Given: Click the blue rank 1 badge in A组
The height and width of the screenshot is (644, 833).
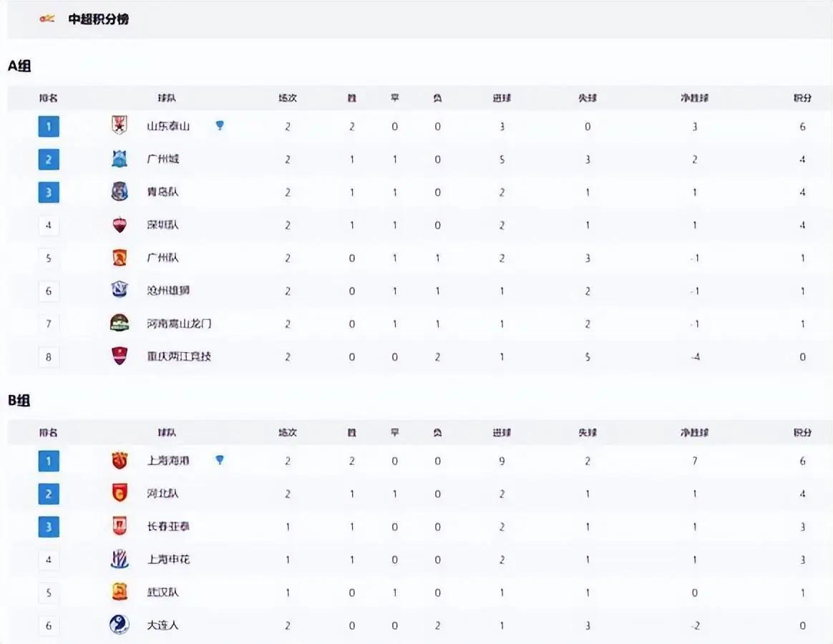Looking at the screenshot, I should [49, 127].
